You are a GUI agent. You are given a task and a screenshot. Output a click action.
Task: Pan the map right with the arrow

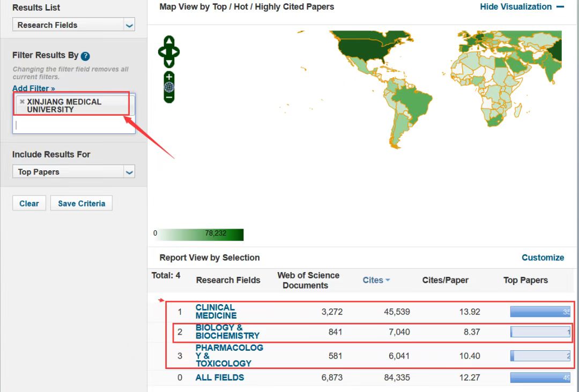point(176,52)
